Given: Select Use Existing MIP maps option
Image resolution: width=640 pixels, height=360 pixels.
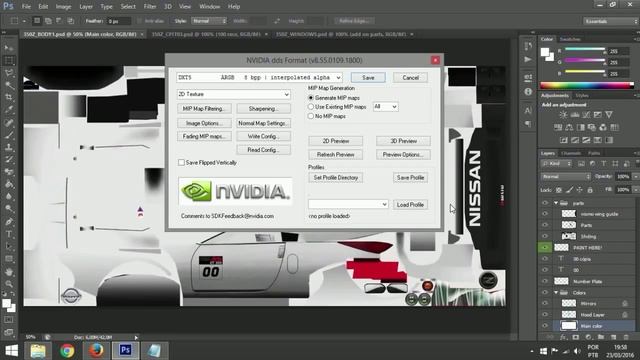Looking at the screenshot, I should click(311, 107).
